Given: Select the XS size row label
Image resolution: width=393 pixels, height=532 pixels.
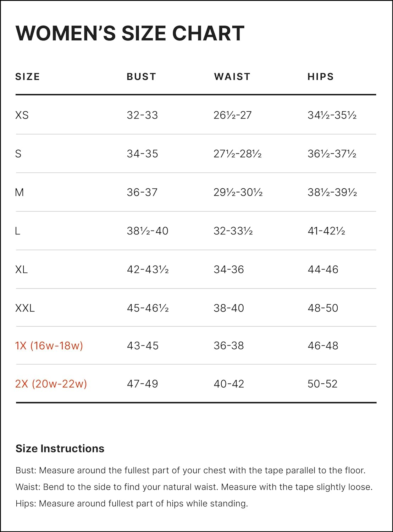Looking at the screenshot, I should pyautogui.click(x=22, y=115).
